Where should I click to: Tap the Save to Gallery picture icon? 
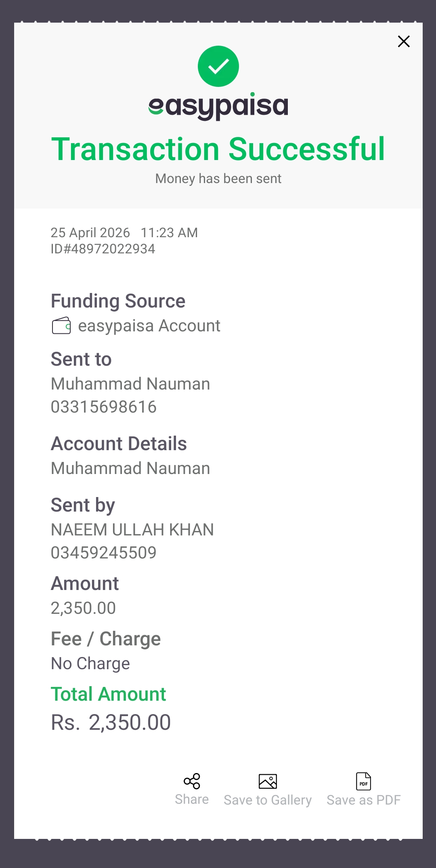coord(268,781)
